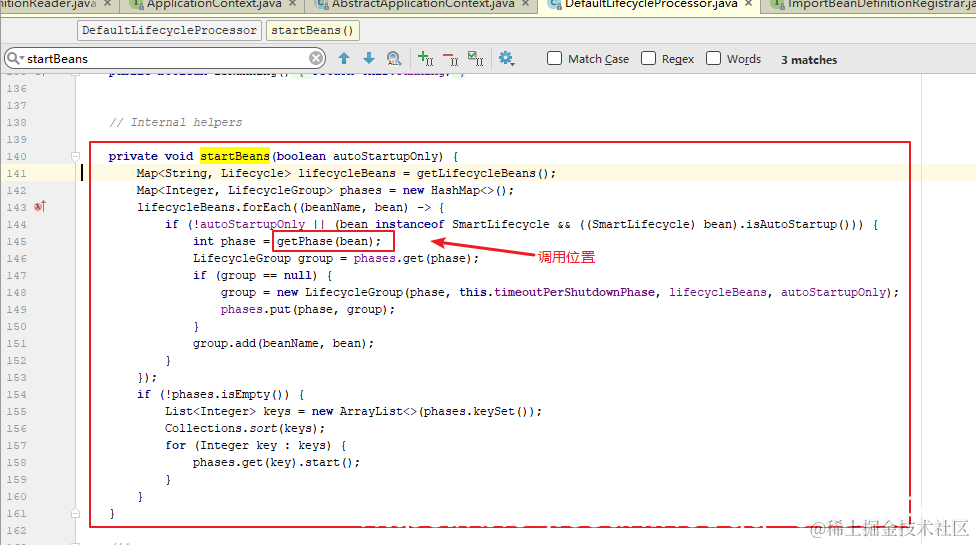Click the Find All occurrences icon

394,58
